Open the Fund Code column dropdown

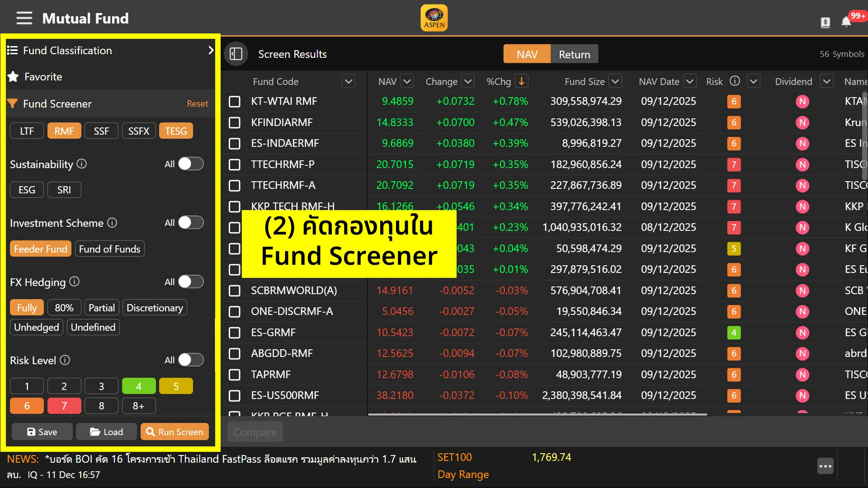click(348, 81)
